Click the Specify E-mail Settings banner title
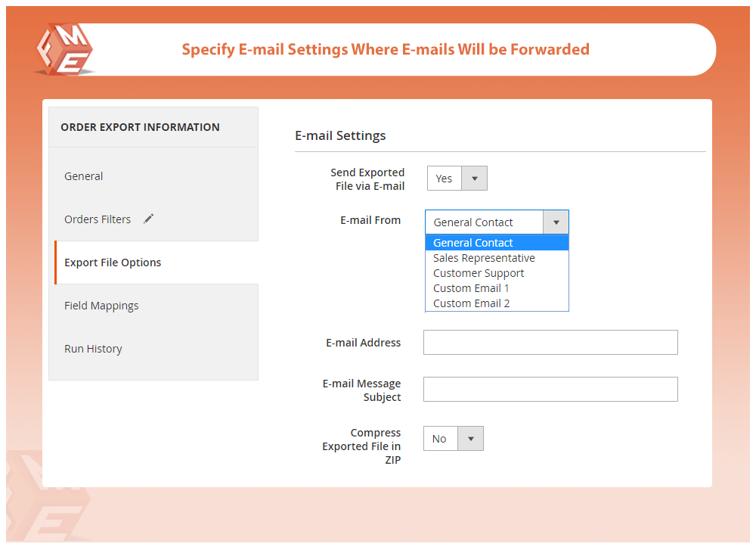This screenshot has width=756, height=550. point(386,50)
